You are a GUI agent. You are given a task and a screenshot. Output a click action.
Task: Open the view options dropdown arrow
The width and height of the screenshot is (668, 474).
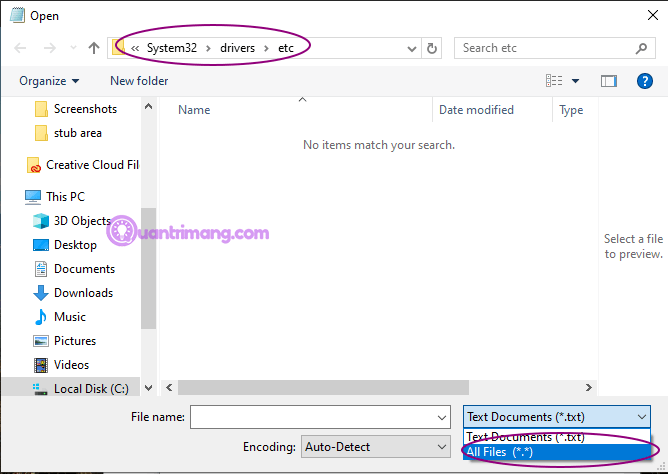click(575, 81)
